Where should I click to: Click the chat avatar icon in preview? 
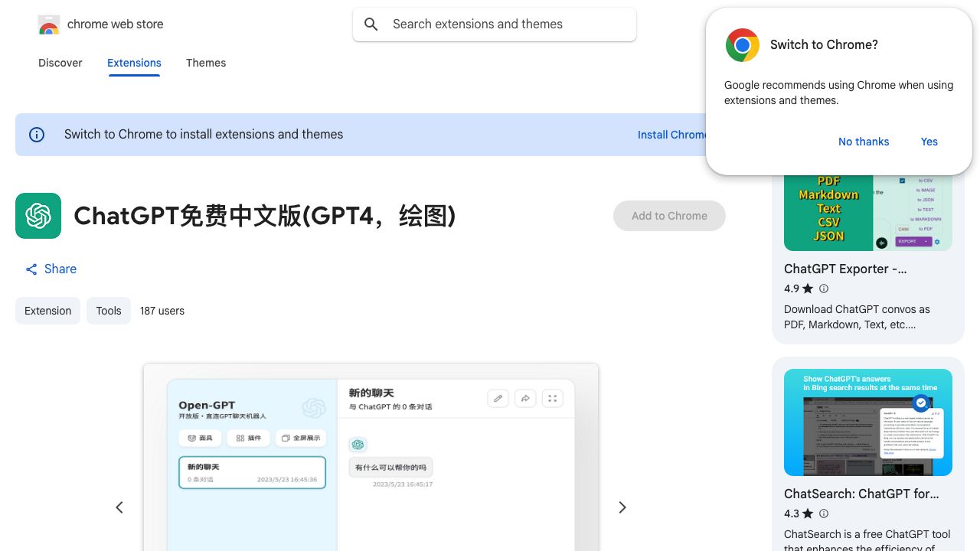point(358,444)
